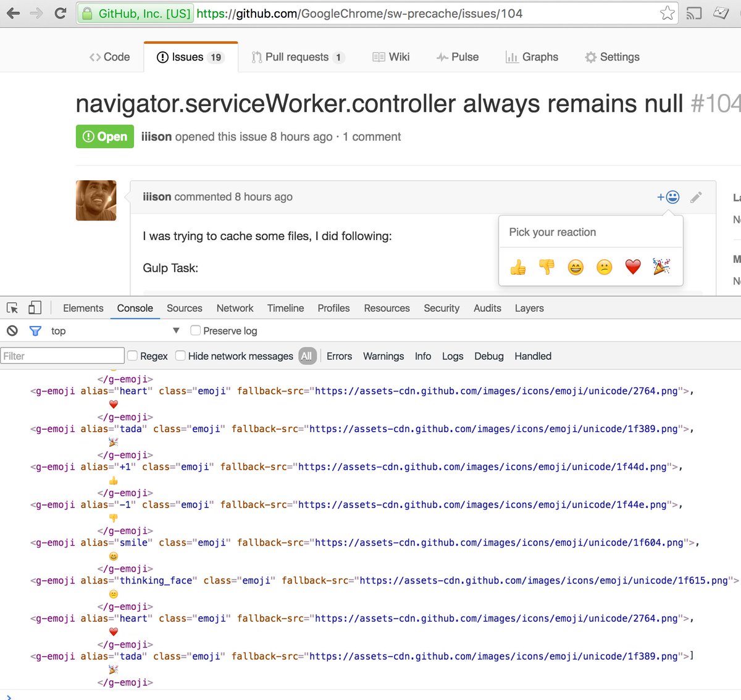
Task: Reload the page with the refresh icon
Action: [x=60, y=13]
